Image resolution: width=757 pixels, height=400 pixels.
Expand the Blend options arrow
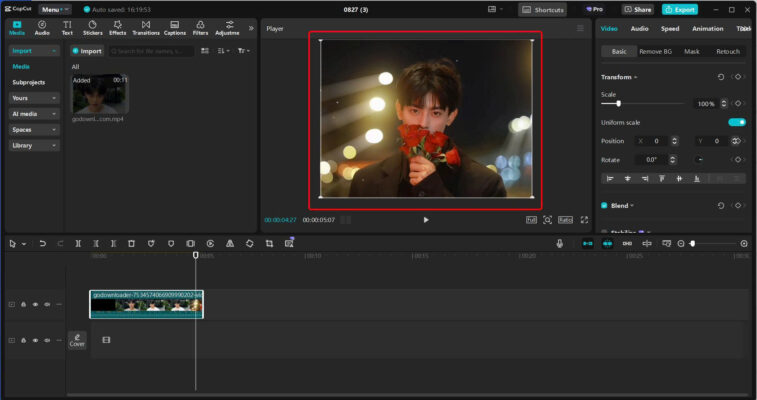pyautogui.click(x=632, y=206)
